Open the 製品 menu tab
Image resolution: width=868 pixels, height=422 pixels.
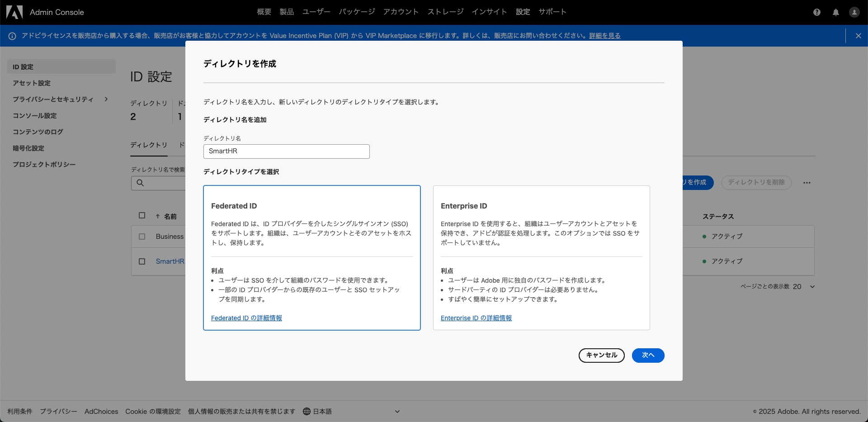click(287, 12)
